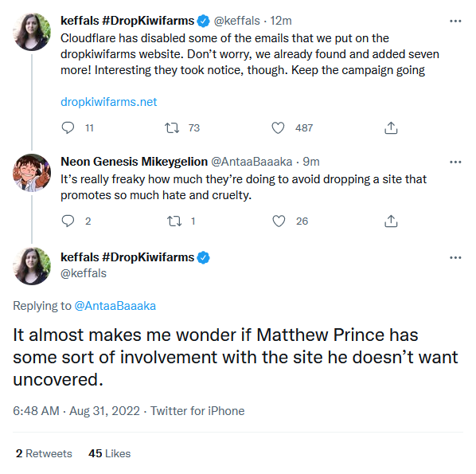View the 2 Retweets list
Viewport: 476px width, 474px height.
click(44, 453)
